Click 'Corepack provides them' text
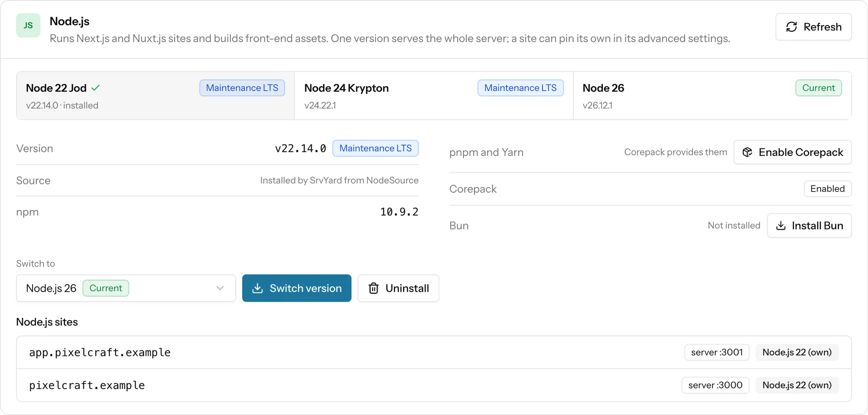 pyautogui.click(x=676, y=152)
